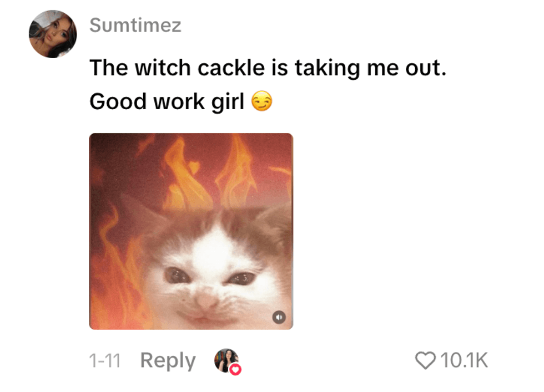The image size is (544, 392).
Task: Open the Sumtimez username link
Action: (x=135, y=26)
